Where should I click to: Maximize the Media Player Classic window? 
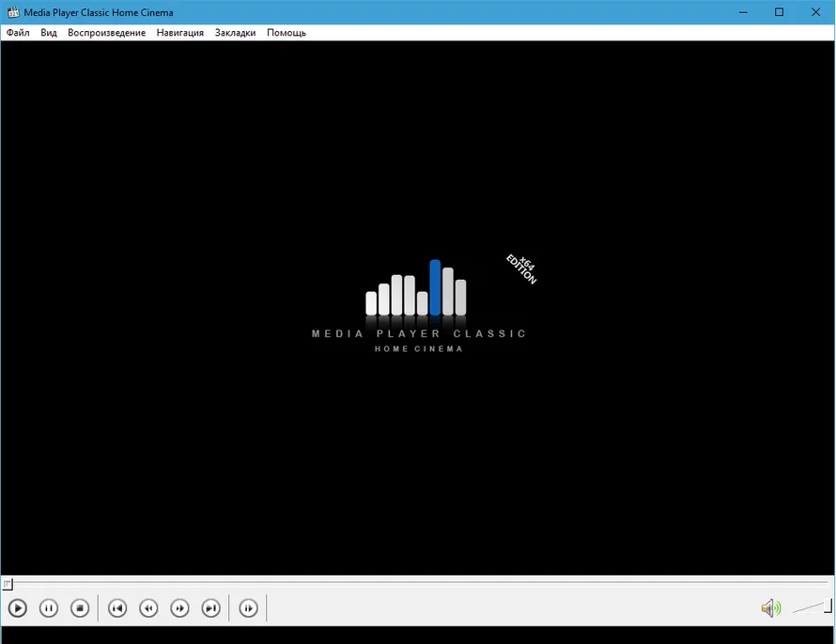pos(779,12)
